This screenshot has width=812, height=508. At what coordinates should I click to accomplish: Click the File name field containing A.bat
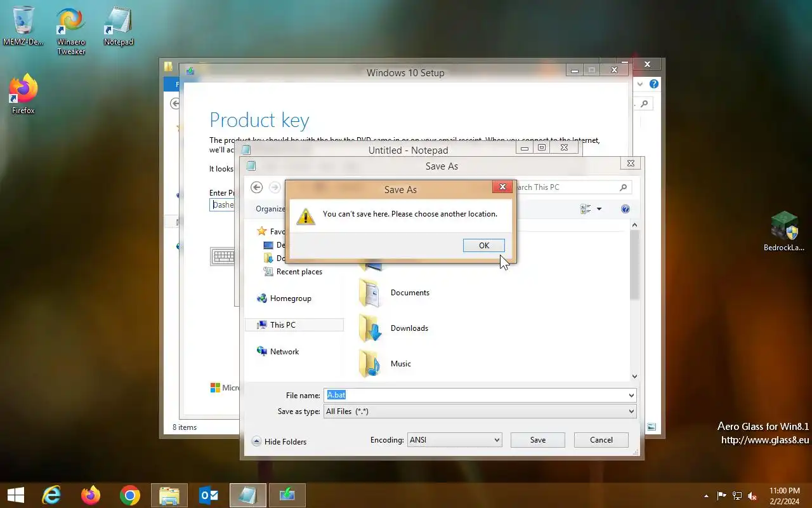(475, 395)
